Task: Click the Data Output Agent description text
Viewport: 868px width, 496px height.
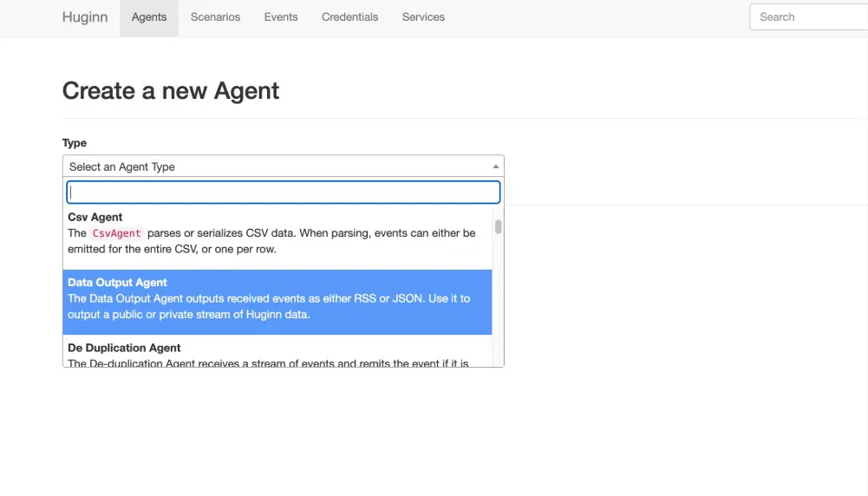Action: (x=269, y=306)
